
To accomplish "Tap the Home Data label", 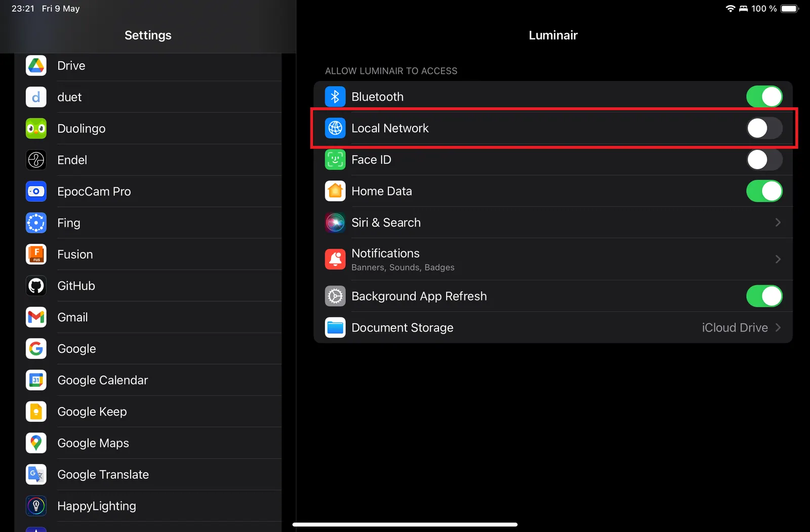I will (x=382, y=191).
